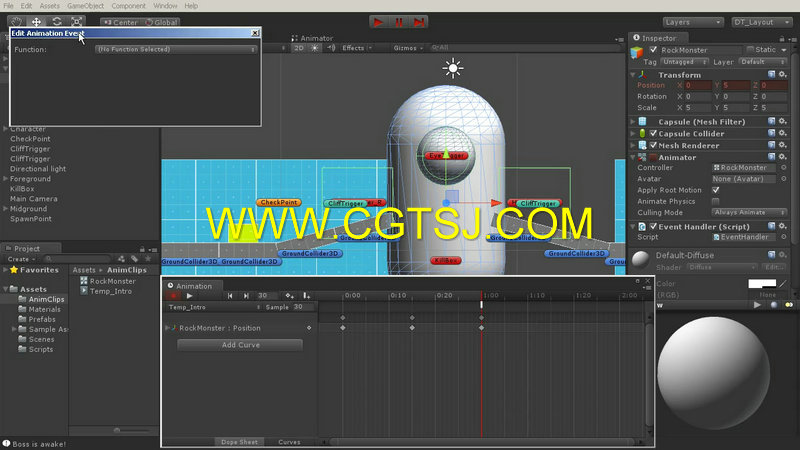Image resolution: width=800 pixels, height=450 pixels.
Task: Open the Window menu
Action: pyautogui.click(x=165, y=6)
